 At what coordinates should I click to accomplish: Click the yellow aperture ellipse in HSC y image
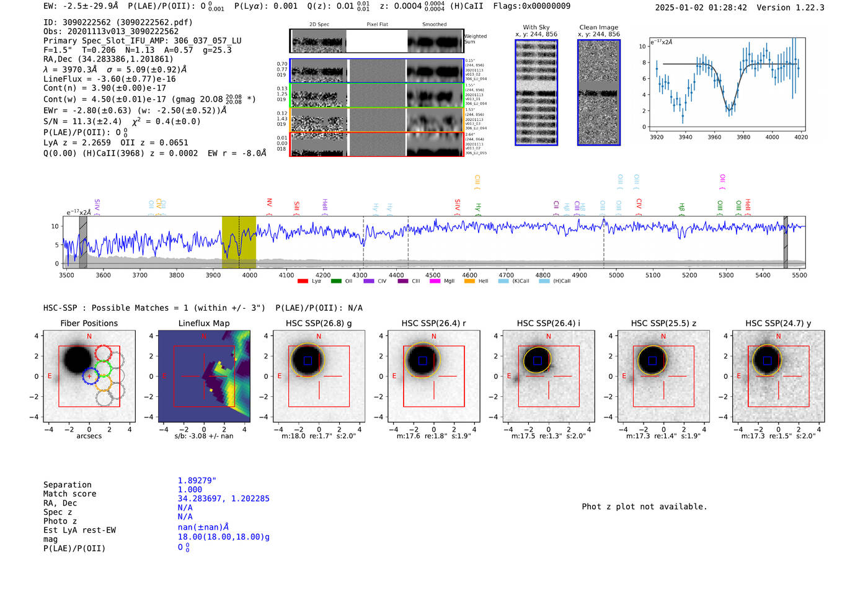767,360
